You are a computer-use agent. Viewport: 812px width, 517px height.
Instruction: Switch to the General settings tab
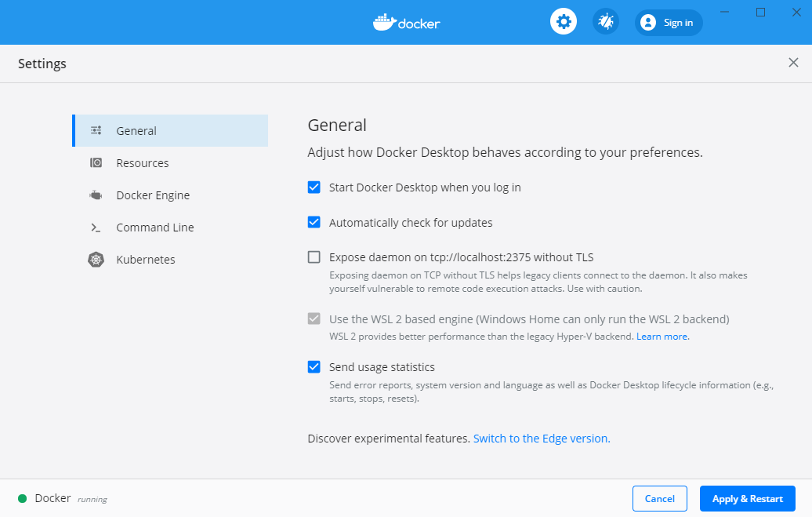pos(136,130)
